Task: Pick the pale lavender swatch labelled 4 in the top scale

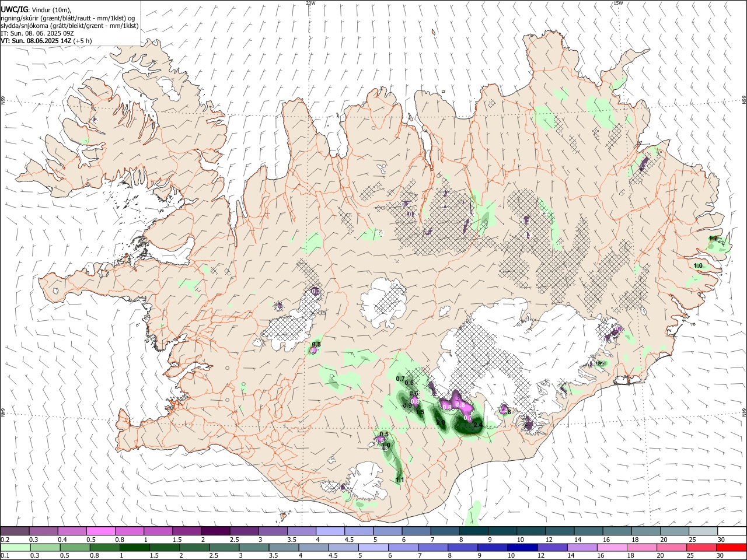Action: point(330,531)
